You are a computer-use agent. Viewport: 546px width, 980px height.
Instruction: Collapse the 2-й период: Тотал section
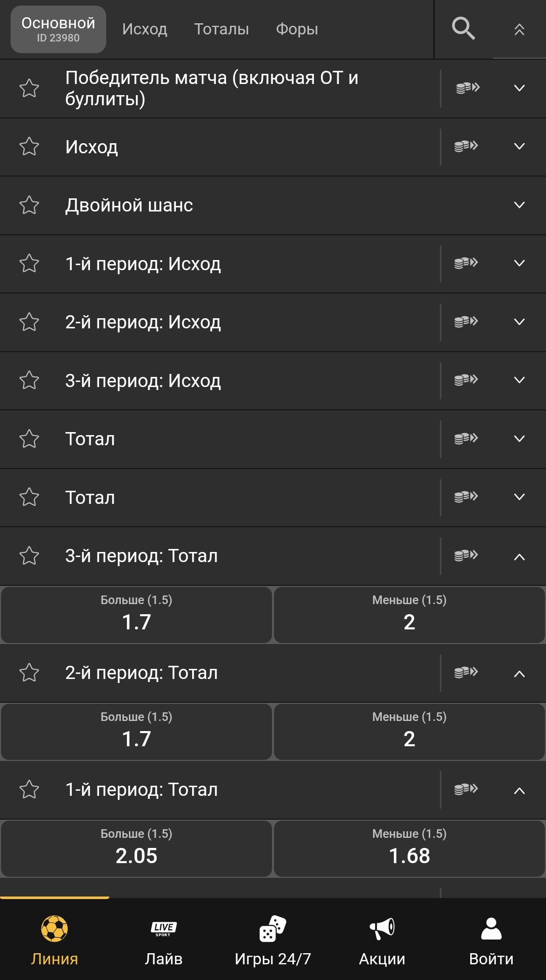pyautogui.click(x=519, y=673)
